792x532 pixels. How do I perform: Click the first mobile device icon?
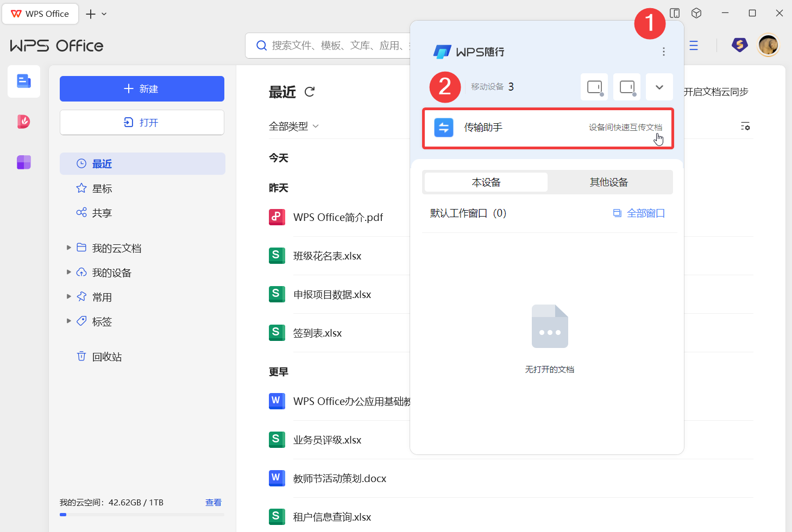click(x=594, y=87)
